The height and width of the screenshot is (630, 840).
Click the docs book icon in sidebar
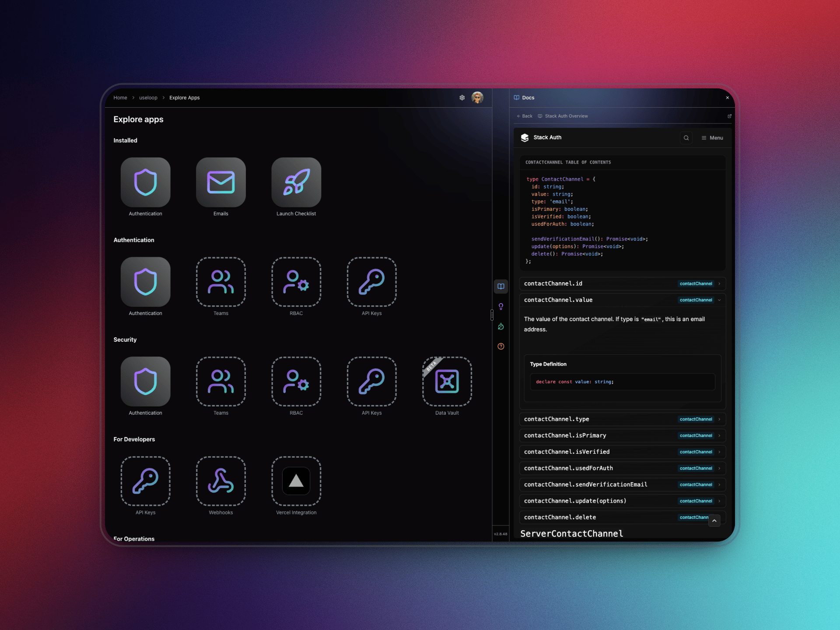point(501,287)
